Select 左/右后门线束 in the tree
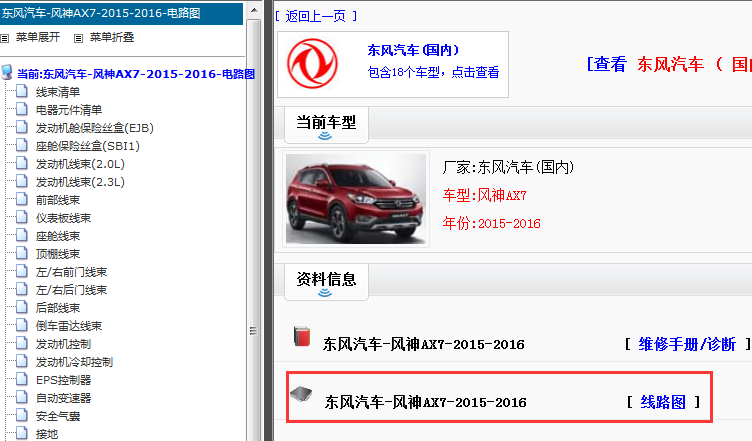This screenshot has height=441, width=752. pos(71,290)
